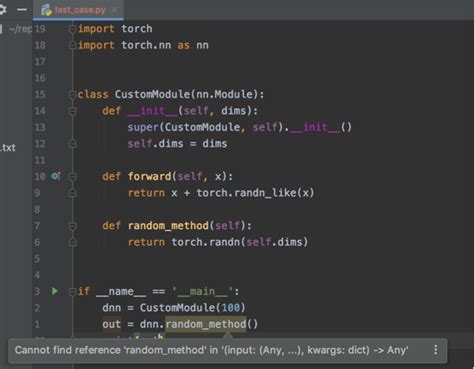Collapse the forward method fold marker
474x369 pixels.
(x=72, y=176)
